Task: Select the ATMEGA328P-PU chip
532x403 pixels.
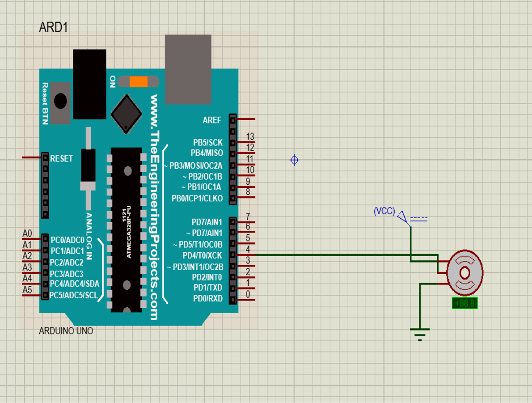Action: [x=127, y=230]
